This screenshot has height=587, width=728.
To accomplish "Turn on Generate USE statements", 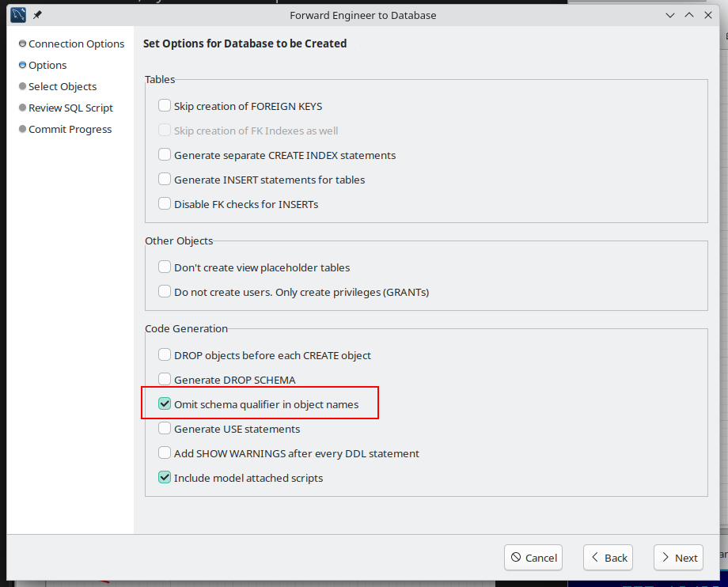I will coord(165,429).
